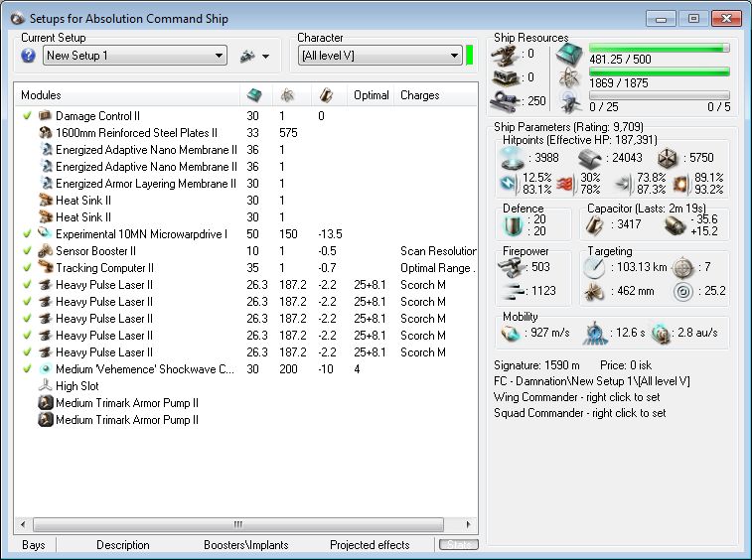
Task: Click the Medium 'Vehemence' Shockwave Charge module icon
Action: (45, 369)
